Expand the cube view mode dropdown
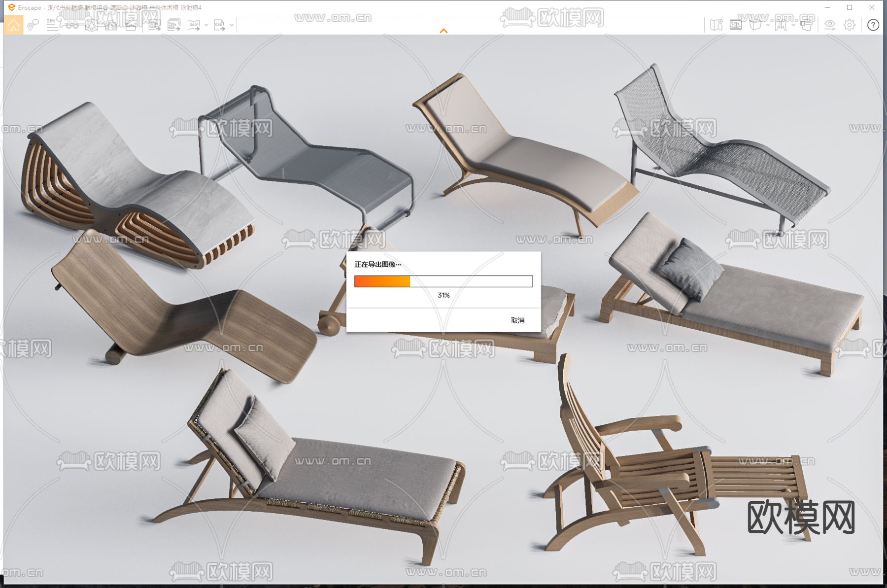The width and height of the screenshot is (887, 588). coord(768,25)
